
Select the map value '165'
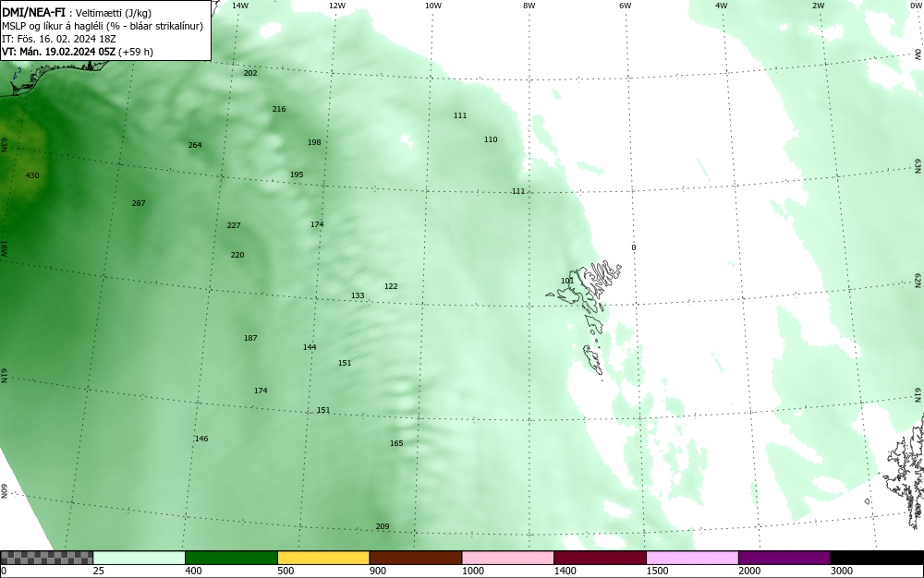(396, 443)
